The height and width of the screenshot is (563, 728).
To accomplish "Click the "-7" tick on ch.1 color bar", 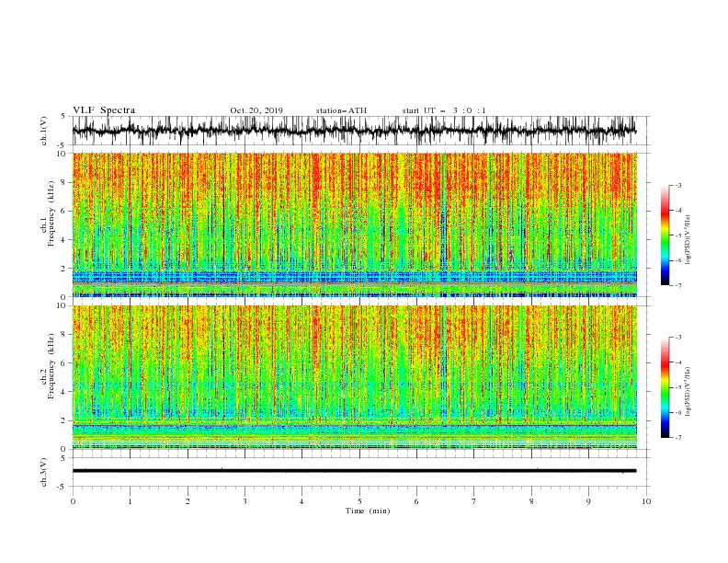I will click(677, 285).
